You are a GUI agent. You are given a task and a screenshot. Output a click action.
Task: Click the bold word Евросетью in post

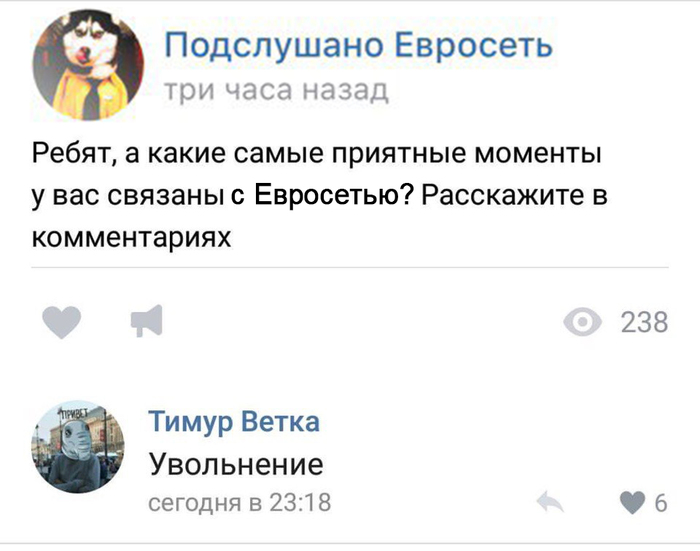[333, 195]
